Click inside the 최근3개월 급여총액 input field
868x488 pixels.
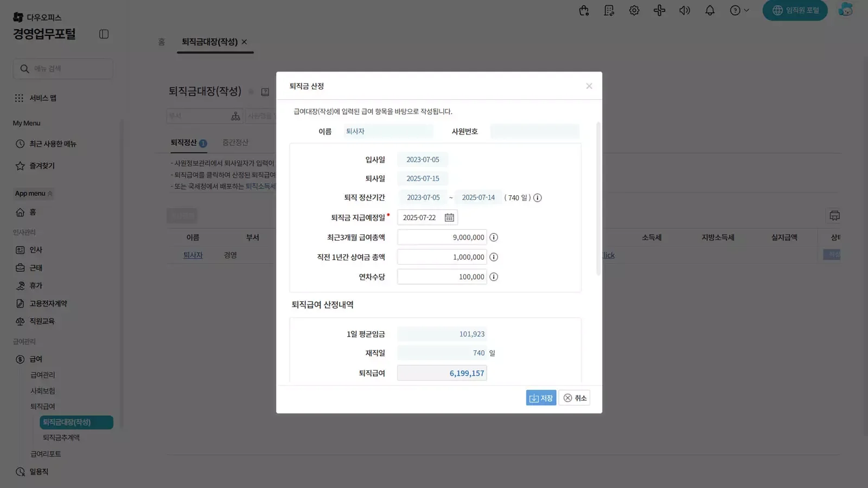tap(442, 237)
